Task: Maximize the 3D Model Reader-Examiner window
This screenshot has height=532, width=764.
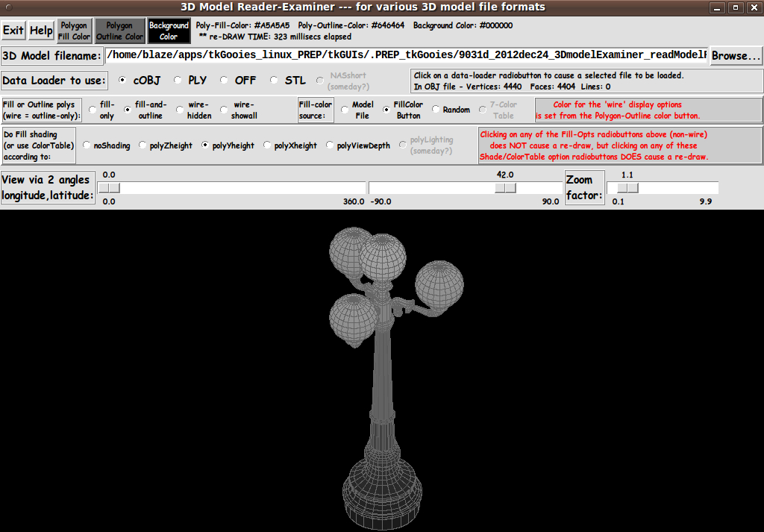Action: point(735,7)
